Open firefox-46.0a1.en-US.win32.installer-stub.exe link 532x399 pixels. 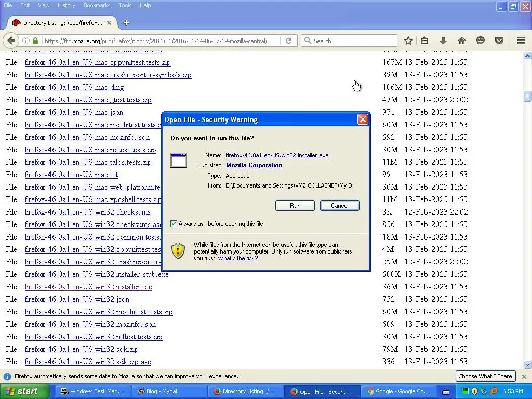click(x=97, y=274)
